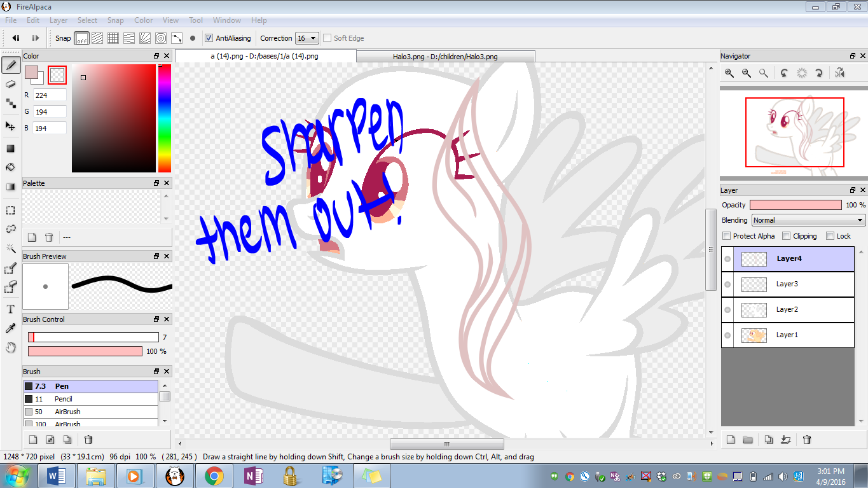868x488 pixels.
Task: Pick the Eyedropper tool
Action: tap(11, 328)
